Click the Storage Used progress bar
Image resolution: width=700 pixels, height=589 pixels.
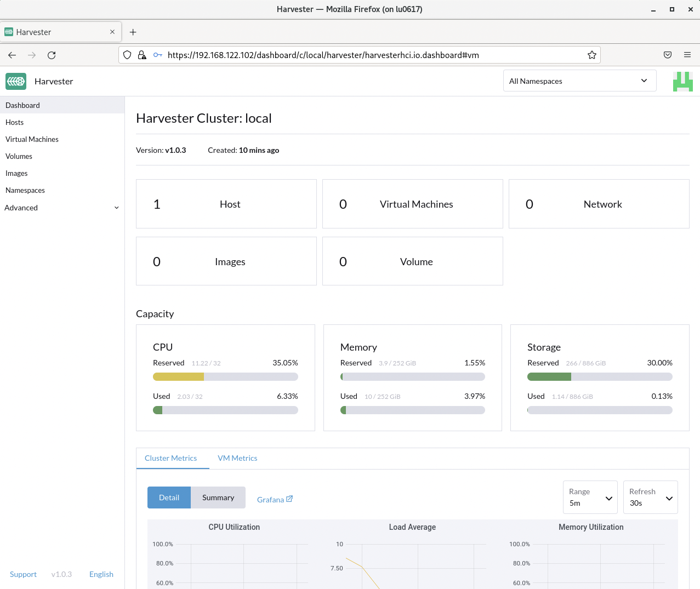(600, 410)
